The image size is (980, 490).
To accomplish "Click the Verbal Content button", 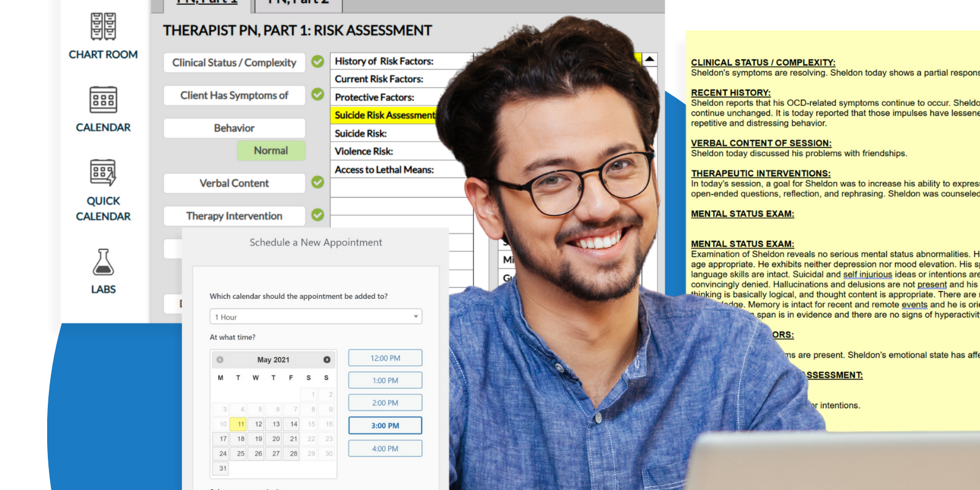I will pyautogui.click(x=234, y=183).
